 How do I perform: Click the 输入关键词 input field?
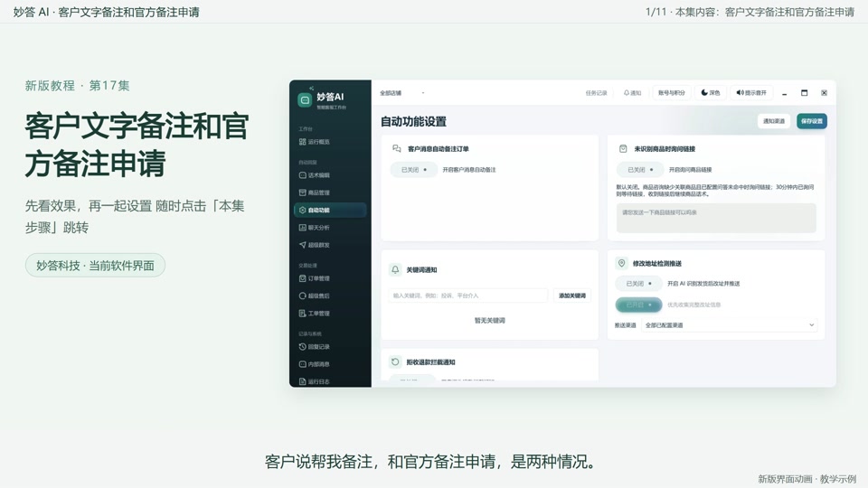(467, 296)
